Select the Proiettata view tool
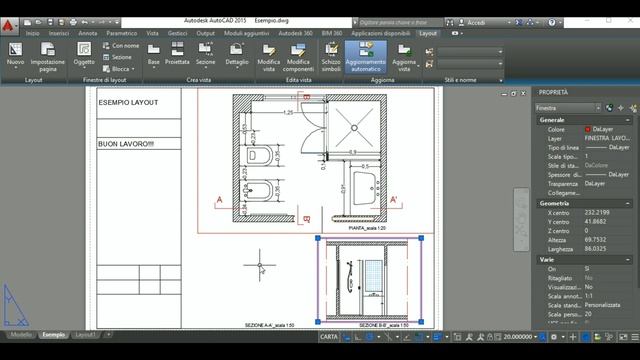Viewport: 640px width, 360px height. (x=177, y=54)
